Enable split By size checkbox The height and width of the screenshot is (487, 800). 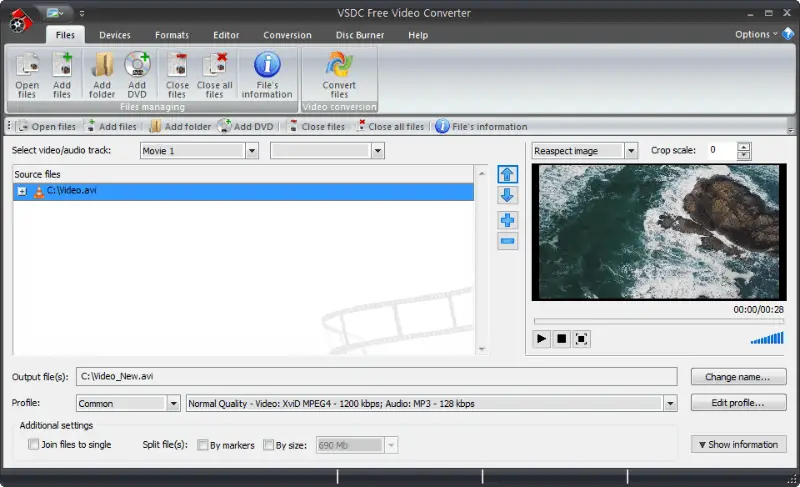(x=268, y=445)
